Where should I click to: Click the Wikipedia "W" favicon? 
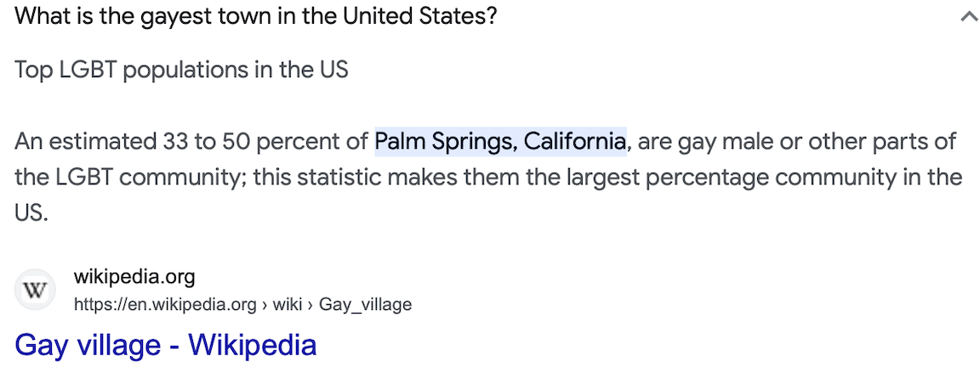pyautogui.click(x=35, y=290)
